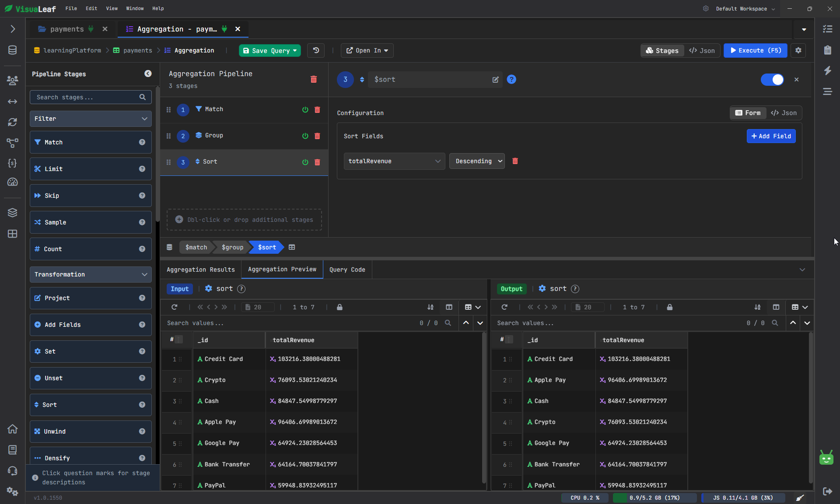Open the database panel in left sidebar
This screenshot has width=840, height=504.
12,50
